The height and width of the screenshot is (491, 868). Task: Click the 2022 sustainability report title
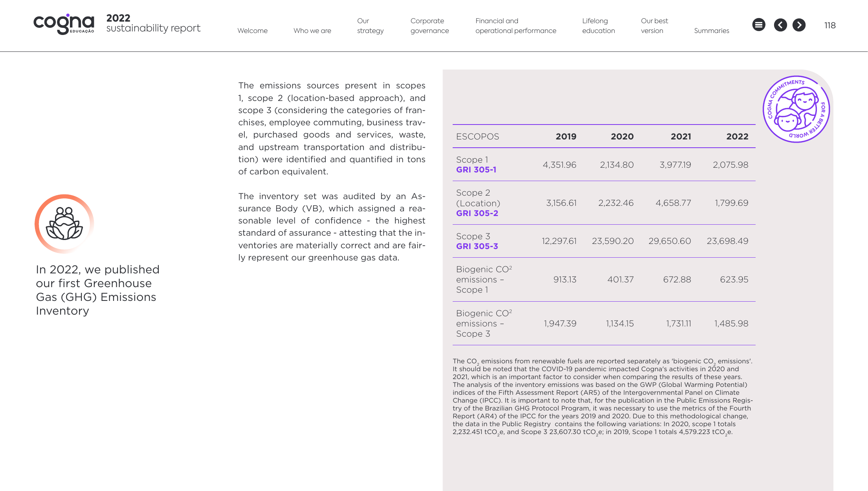(x=153, y=23)
